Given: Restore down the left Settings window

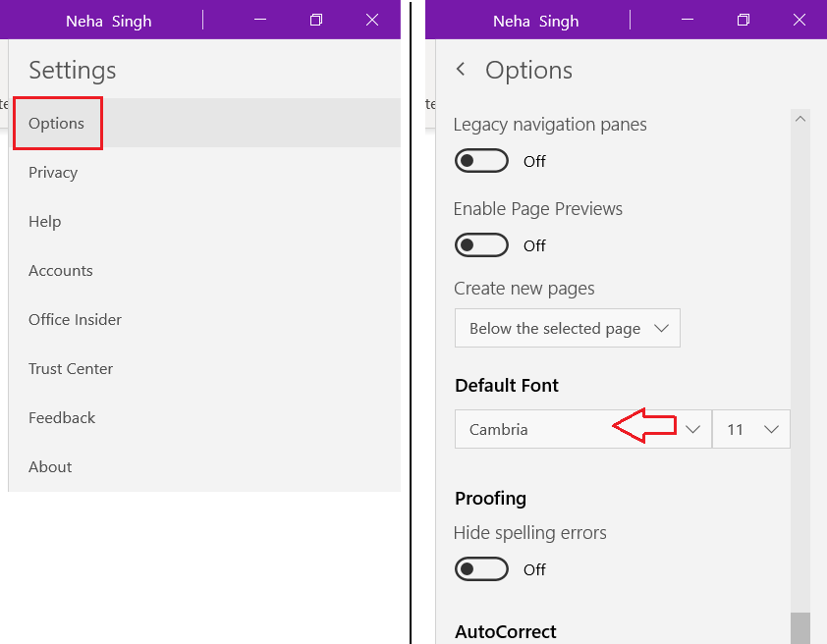Looking at the screenshot, I should [x=316, y=20].
